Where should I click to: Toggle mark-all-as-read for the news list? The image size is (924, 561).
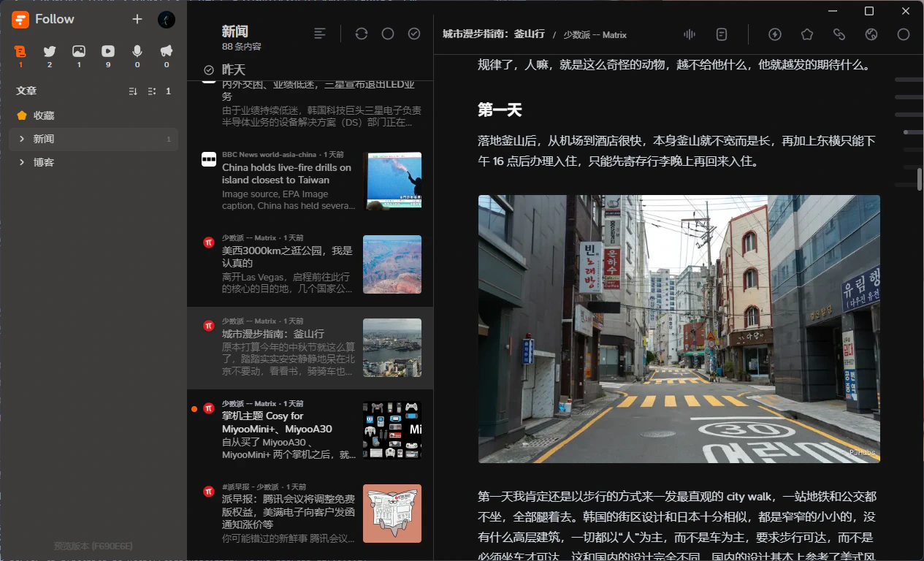click(x=413, y=34)
